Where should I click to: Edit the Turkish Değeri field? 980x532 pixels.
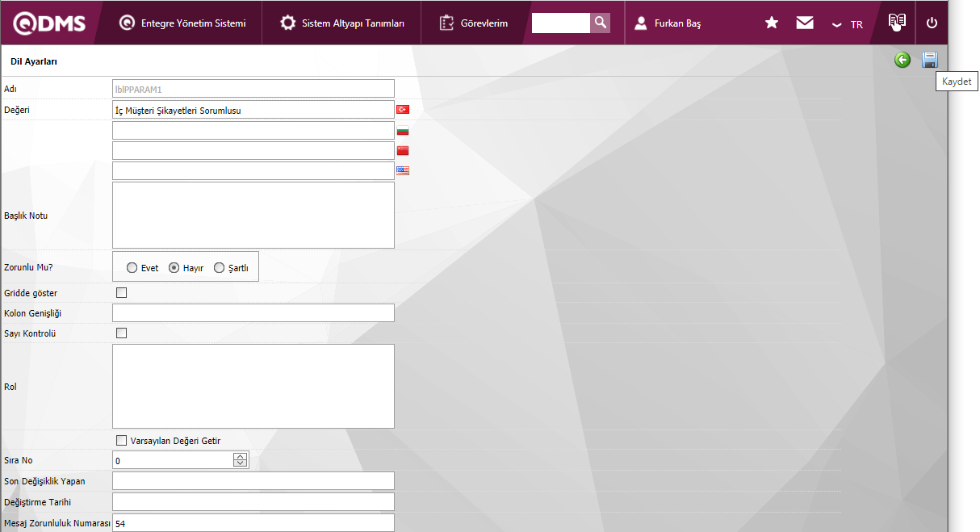tap(253, 110)
